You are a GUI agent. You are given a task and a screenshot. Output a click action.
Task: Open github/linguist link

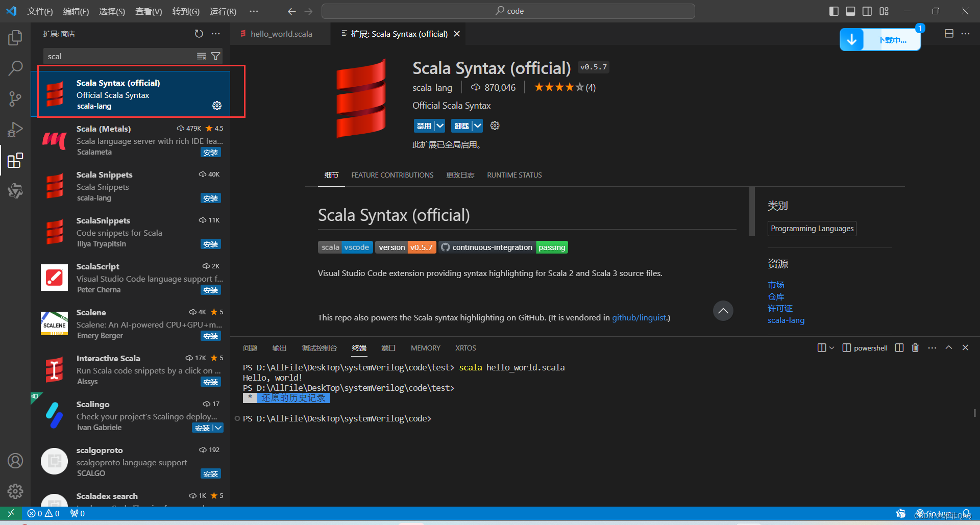(640, 317)
